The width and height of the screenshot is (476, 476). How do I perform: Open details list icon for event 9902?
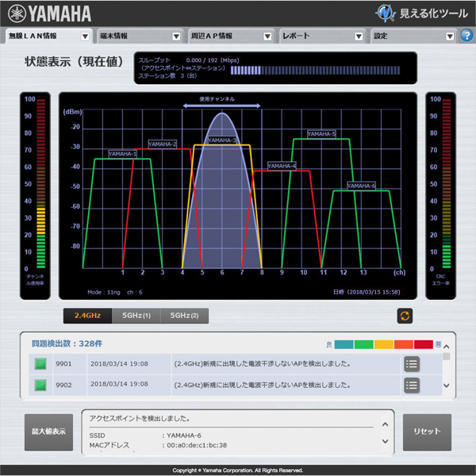411,386
